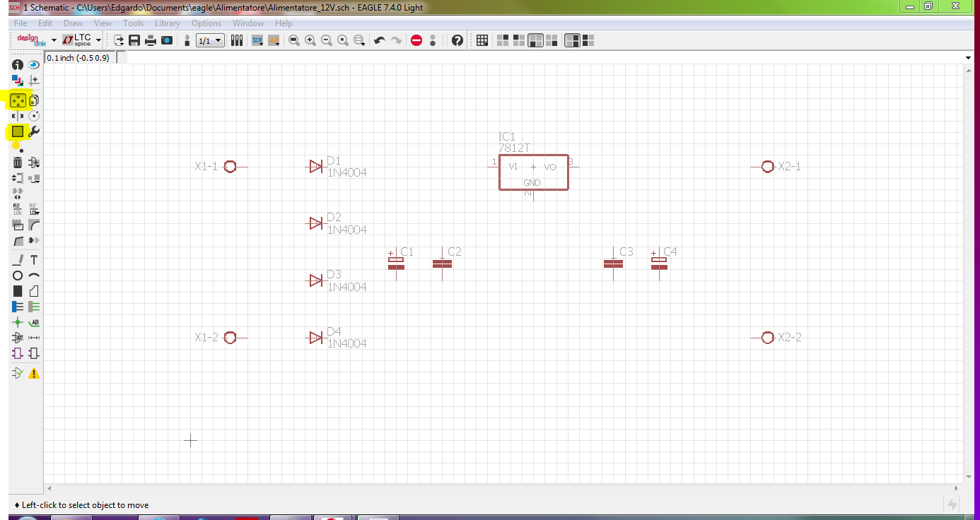Select the Mirror tool
980x520 pixels.
coord(18,116)
